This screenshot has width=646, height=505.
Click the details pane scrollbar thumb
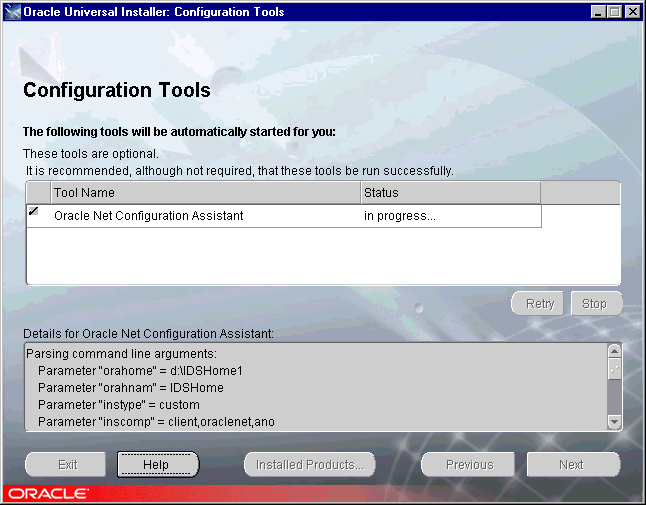[x=614, y=369]
